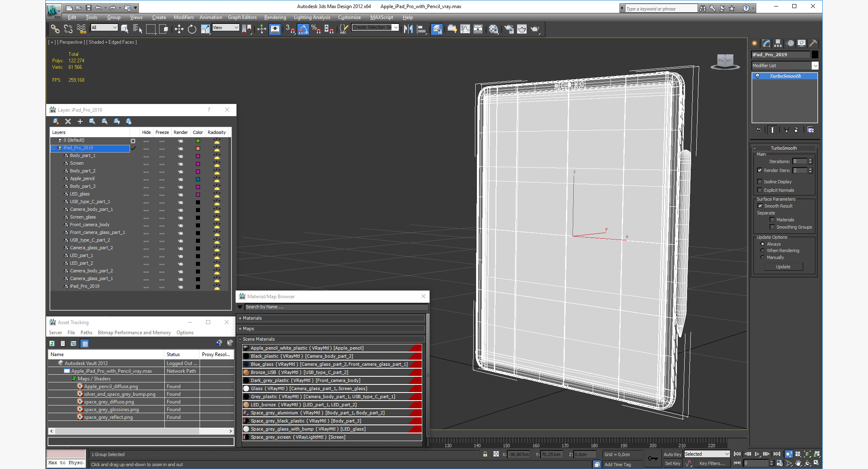Open Bitmap Performance and Memory menu

(x=134, y=333)
